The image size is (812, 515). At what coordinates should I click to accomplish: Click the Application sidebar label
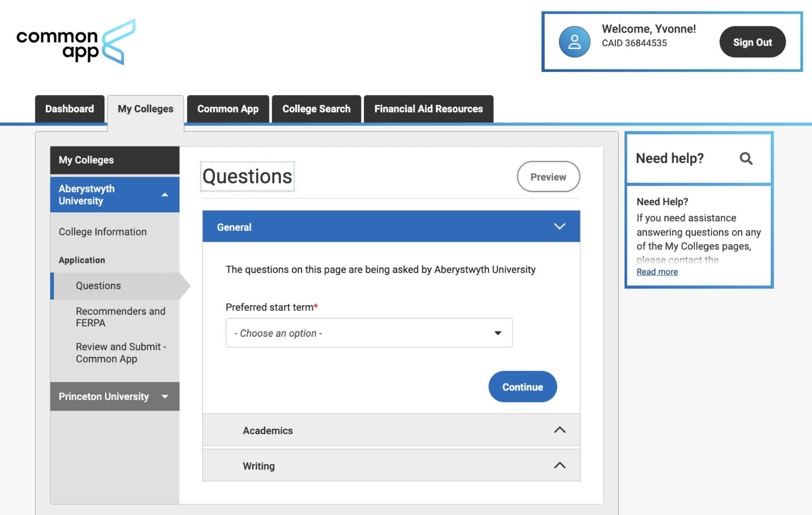point(82,260)
